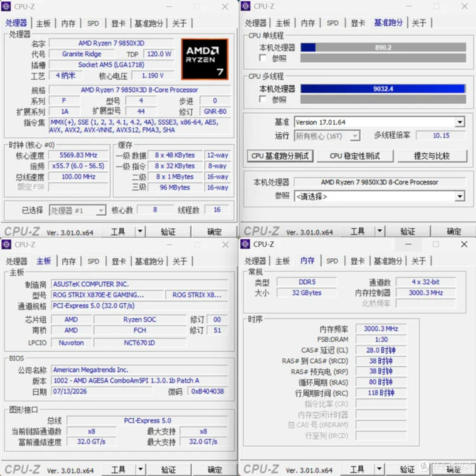Image resolution: width=476 pixels, height=476 pixels.
Task: Switch to 内存 tab in the processor window
Action: tap(68, 23)
